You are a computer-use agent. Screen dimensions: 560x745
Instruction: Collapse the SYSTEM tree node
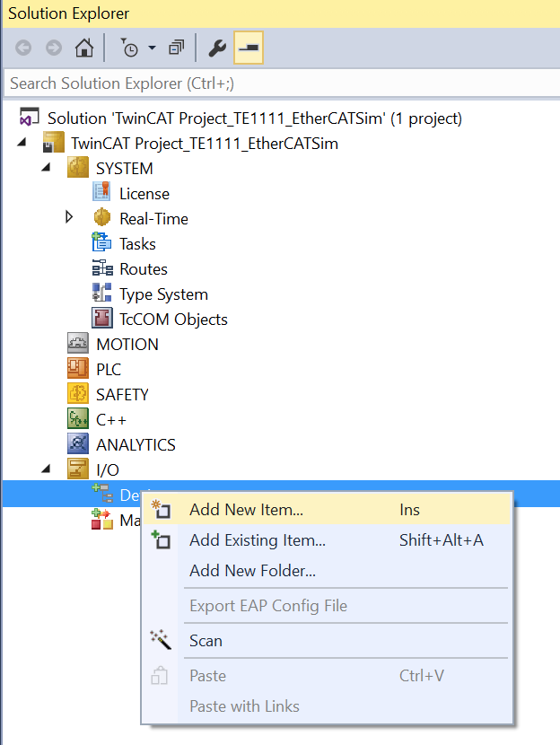click(x=46, y=167)
